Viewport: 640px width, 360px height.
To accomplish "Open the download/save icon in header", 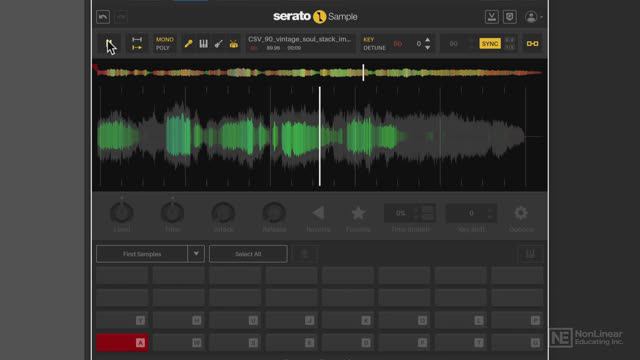I will click(492, 17).
